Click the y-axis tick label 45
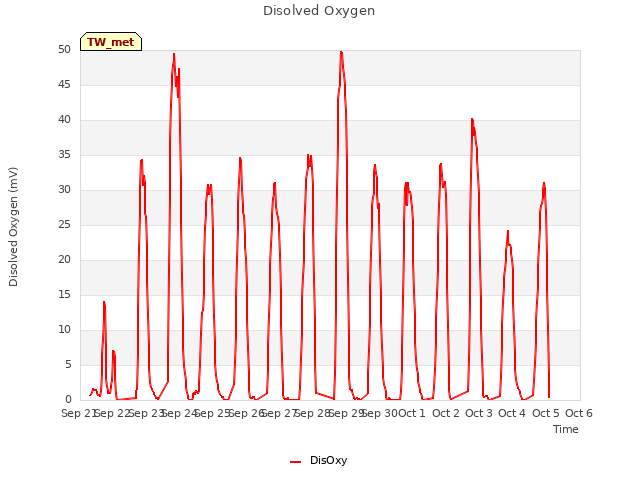 pos(64,84)
